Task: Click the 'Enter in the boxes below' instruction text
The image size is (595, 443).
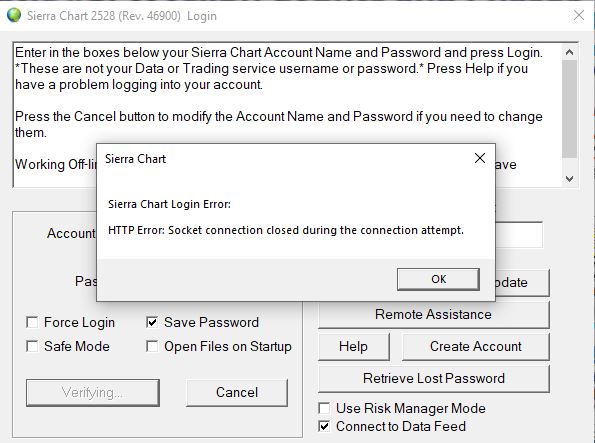Action: click(279, 68)
